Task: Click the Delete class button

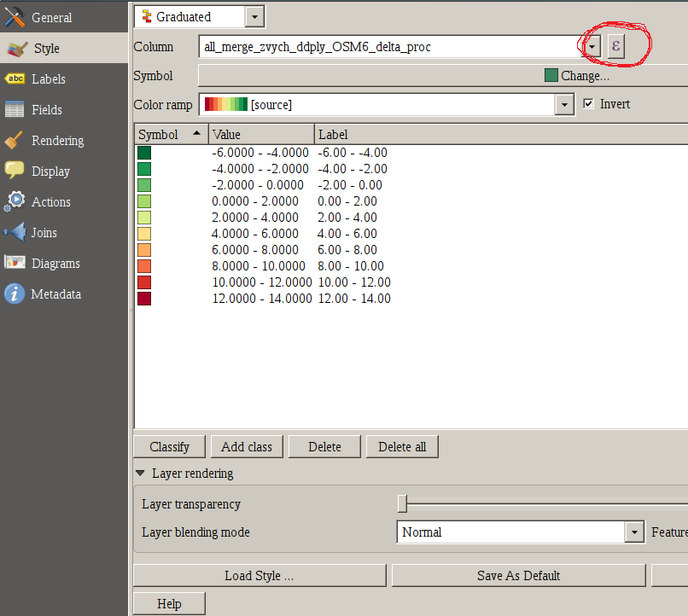Action: [324, 447]
